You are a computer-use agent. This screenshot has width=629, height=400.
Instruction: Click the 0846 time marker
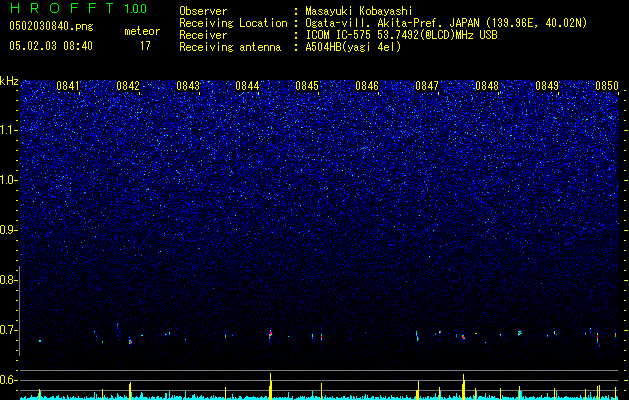[367, 86]
